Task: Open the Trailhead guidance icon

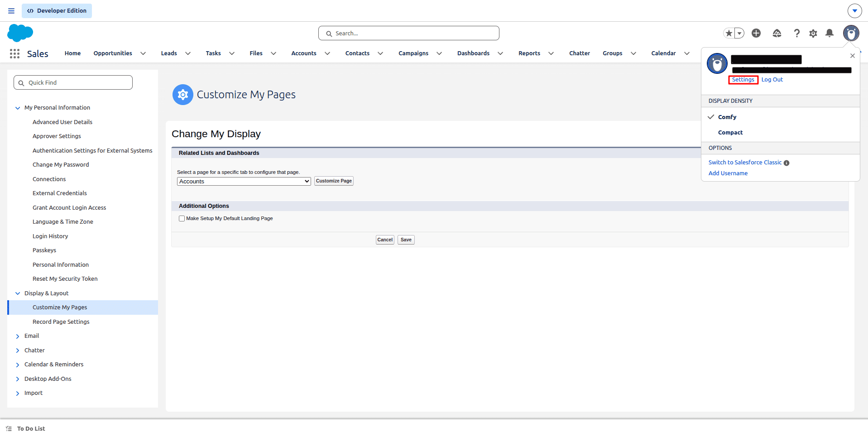Action: pos(777,33)
